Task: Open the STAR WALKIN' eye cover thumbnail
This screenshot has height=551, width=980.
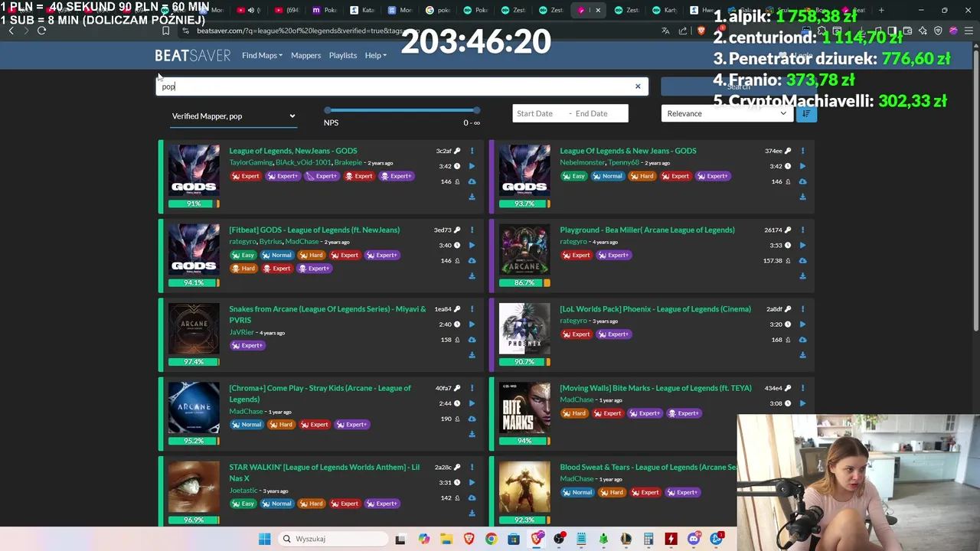Action: [194, 487]
